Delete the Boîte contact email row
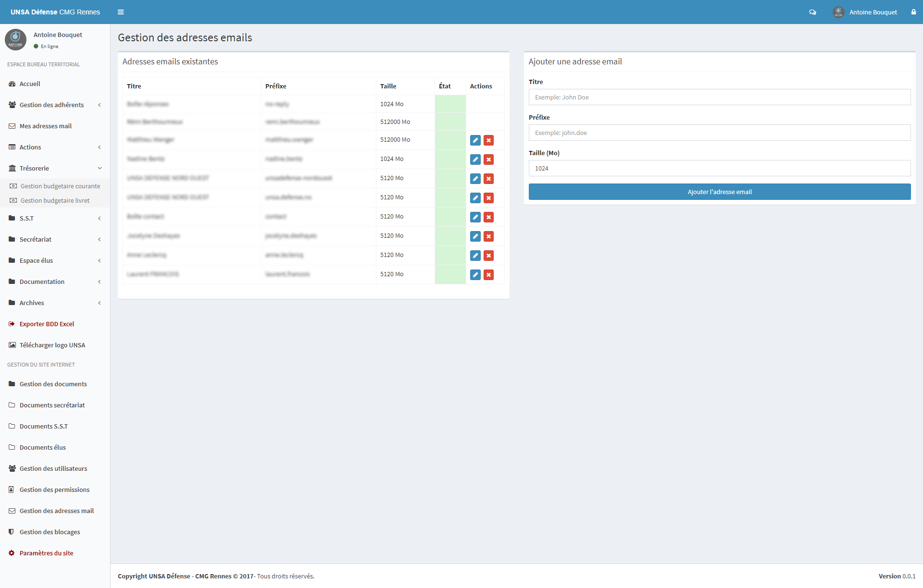Image resolution: width=923 pixels, height=588 pixels. (x=488, y=217)
